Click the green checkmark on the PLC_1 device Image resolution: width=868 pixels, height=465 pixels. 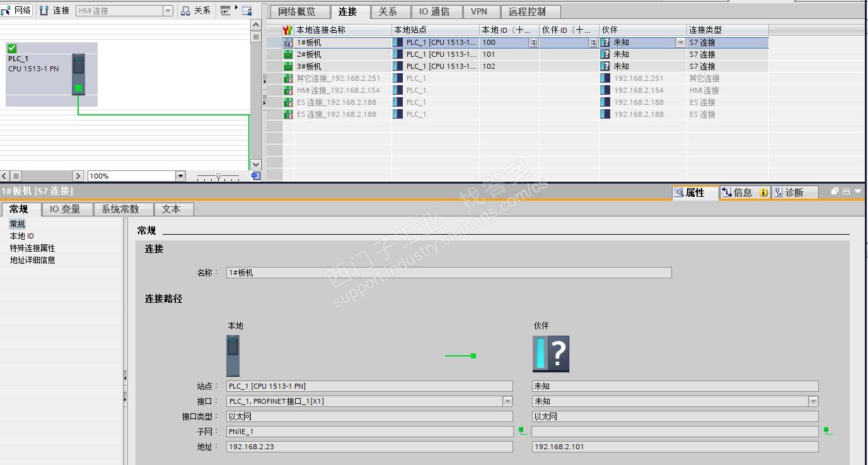tap(12, 48)
